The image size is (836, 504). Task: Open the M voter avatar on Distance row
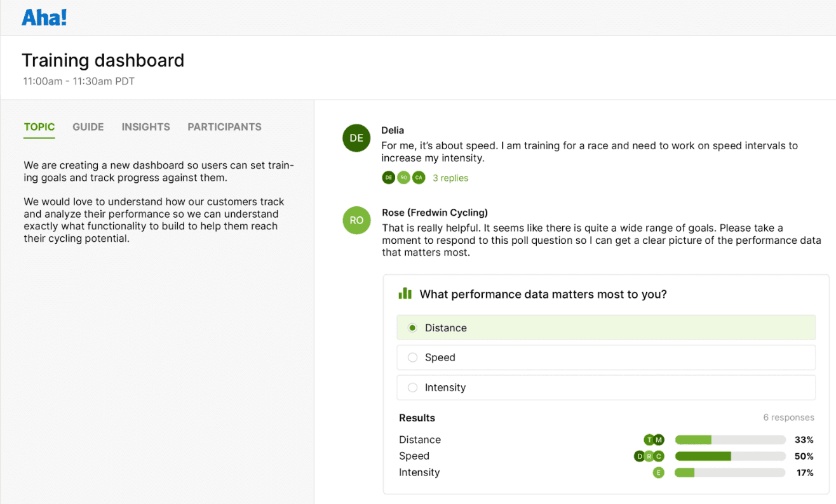659,439
